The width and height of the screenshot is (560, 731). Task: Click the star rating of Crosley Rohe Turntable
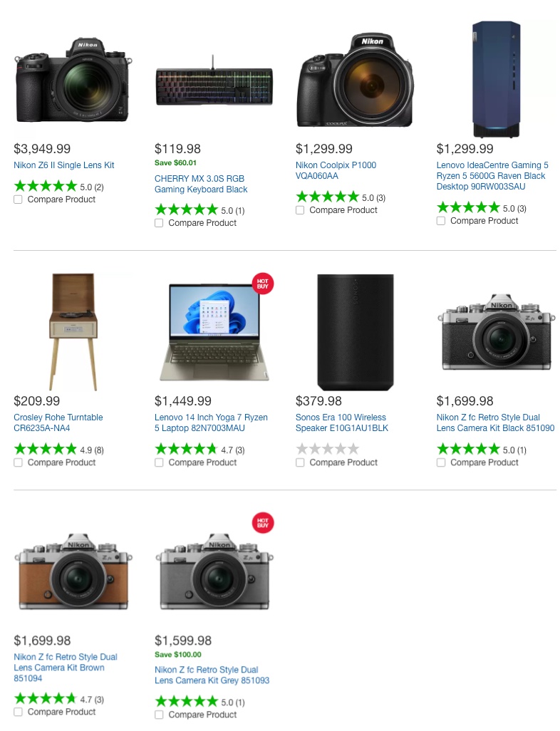pyautogui.click(x=45, y=449)
